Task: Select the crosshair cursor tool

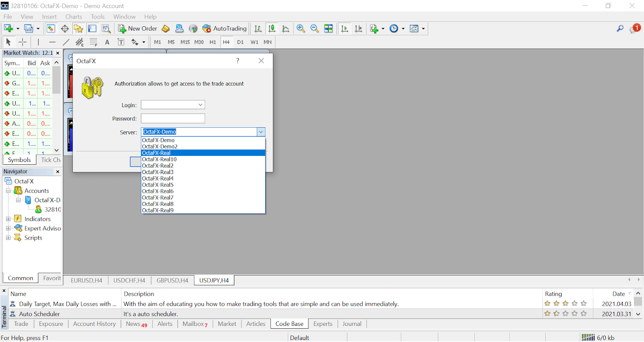Action: (x=23, y=42)
